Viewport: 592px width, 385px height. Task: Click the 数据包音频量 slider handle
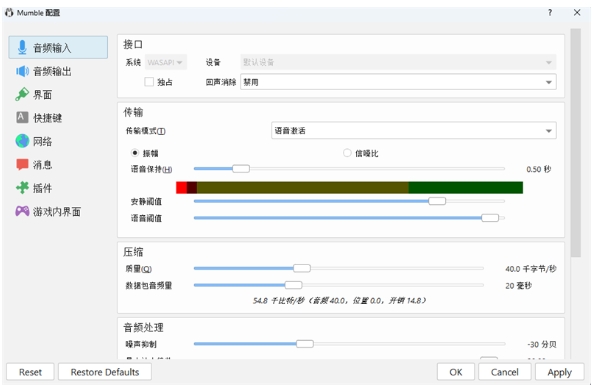pos(293,285)
